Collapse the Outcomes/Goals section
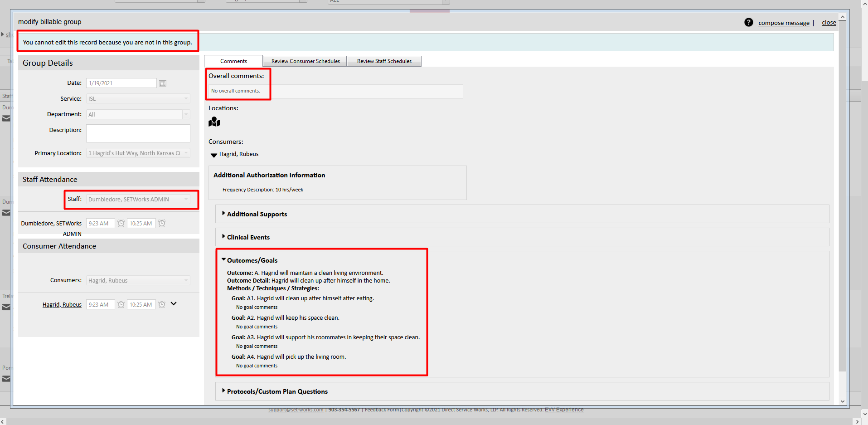This screenshot has width=868, height=425. point(223,260)
